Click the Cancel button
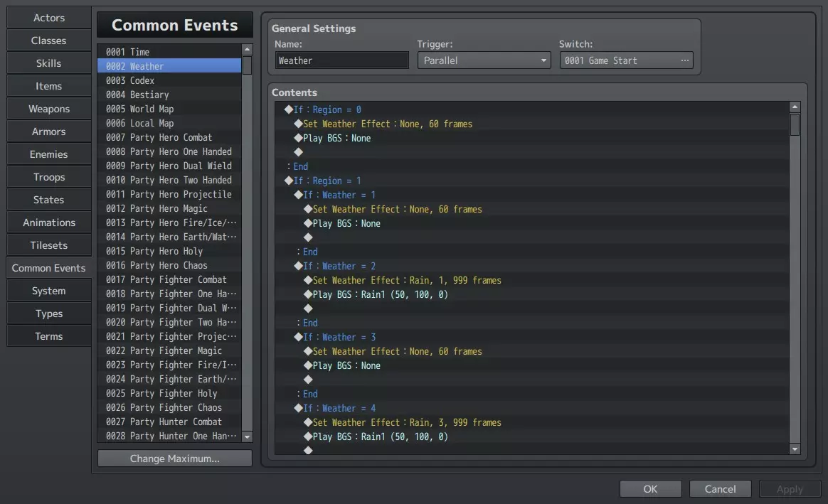This screenshot has width=828, height=504. (x=720, y=488)
